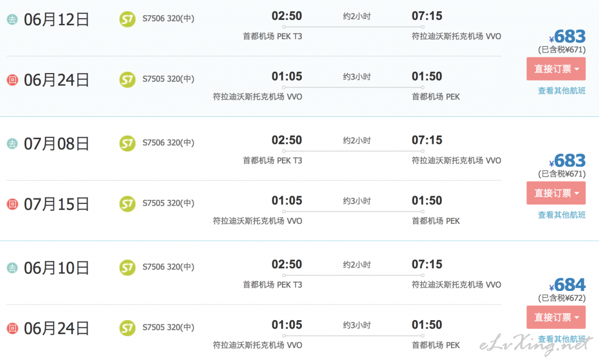Click 查看其他航班 link for 07月08日 trip
599x364 pixels.
(x=562, y=215)
